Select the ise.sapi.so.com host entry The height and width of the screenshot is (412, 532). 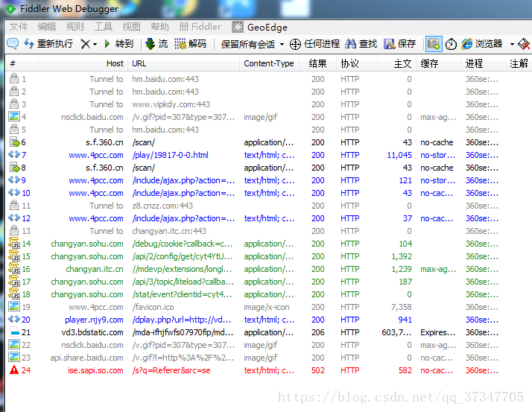(x=95, y=370)
